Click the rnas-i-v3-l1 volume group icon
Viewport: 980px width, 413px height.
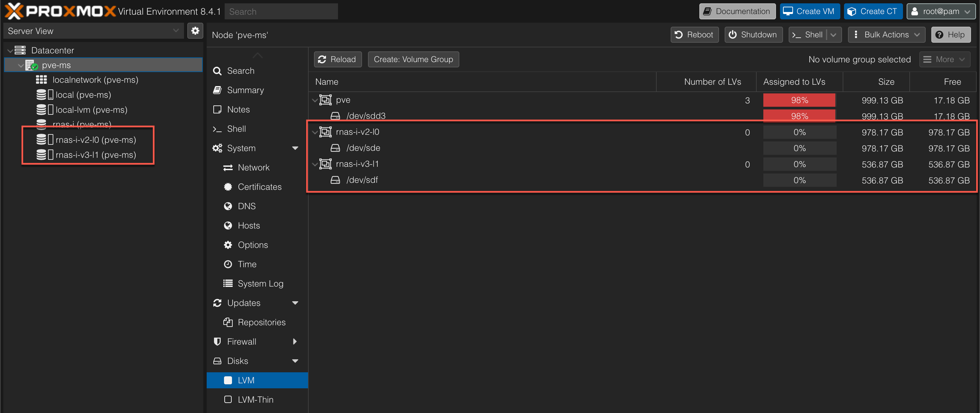pos(325,164)
